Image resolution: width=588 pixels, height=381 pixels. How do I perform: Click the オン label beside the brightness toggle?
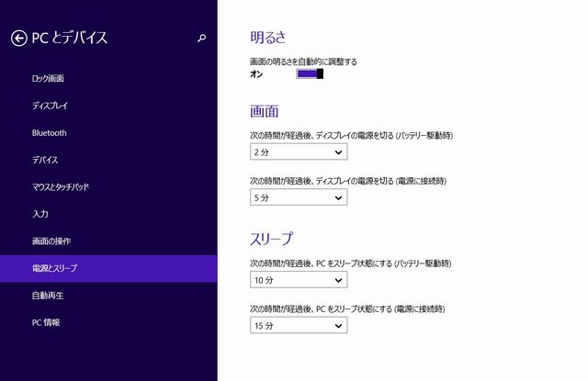click(256, 74)
